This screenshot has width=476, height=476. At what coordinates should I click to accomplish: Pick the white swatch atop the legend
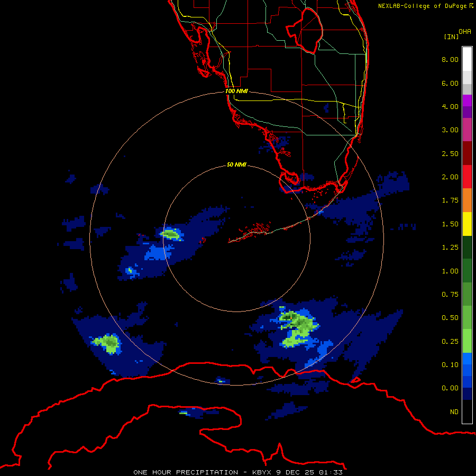(x=467, y=59)
